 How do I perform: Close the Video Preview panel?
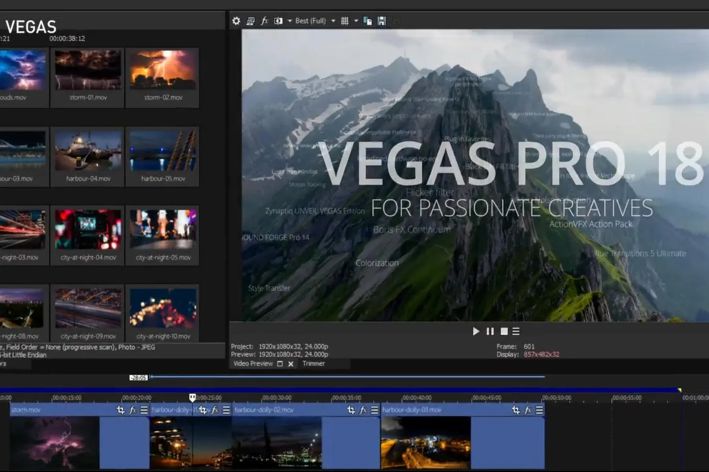pos(291,364)
